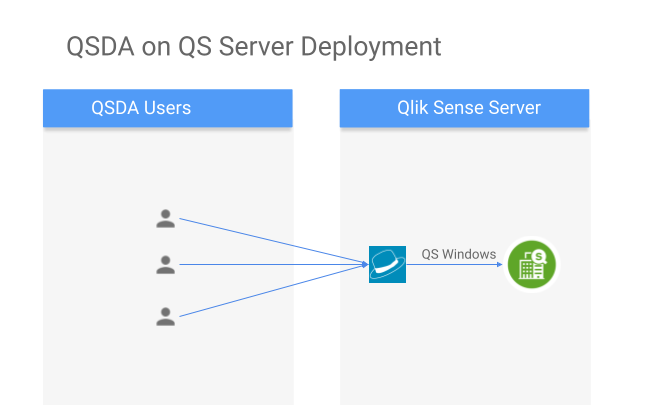The height and width of the screenshot is (405, 645).
Task: Click empty area below Qlik Sense Server icons
Action: 465,350
